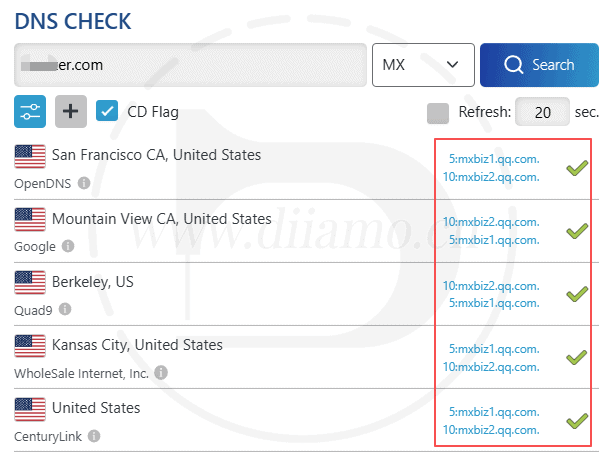Select the Kansas City, United States entry
The height and width of the screenshot is (456, 608).
tap(137, 345)
